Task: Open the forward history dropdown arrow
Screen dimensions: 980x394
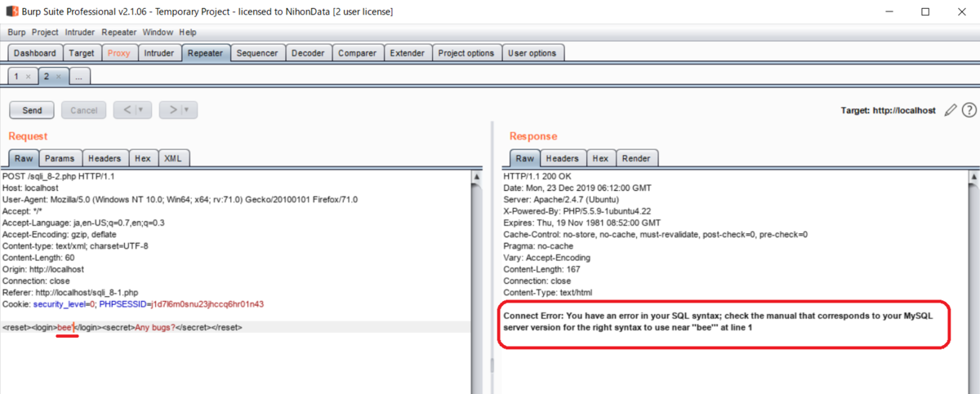Action: click(186, 110)
